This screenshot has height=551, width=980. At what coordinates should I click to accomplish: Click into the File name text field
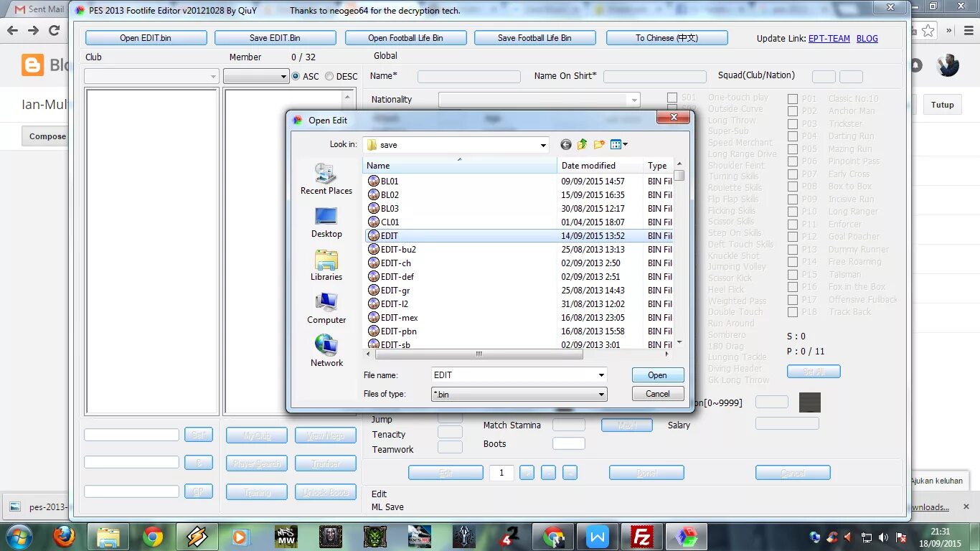click(x=513, y=375)
